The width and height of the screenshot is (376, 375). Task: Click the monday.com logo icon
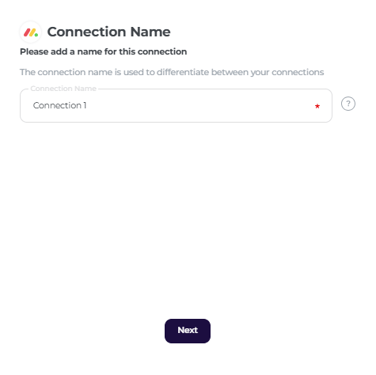click(x=31, y=32)
